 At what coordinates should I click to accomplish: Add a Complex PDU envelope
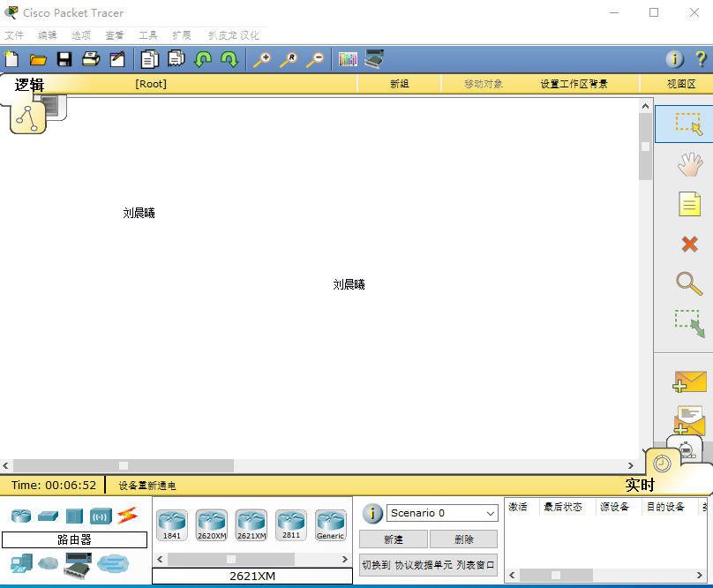pyautogui.click(x=689, y=419)
